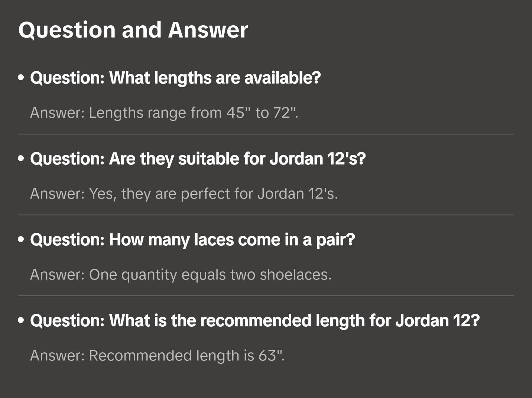The width and height of the screenshot is (532, 398).
Task: Click the bullet beside the laces per pair question
Action: point(21,240)
